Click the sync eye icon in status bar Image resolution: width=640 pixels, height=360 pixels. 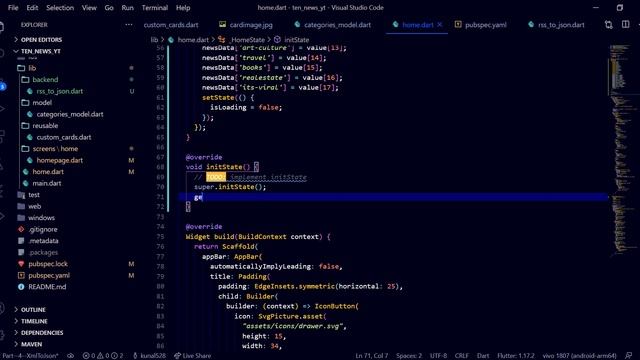[71, 356]
